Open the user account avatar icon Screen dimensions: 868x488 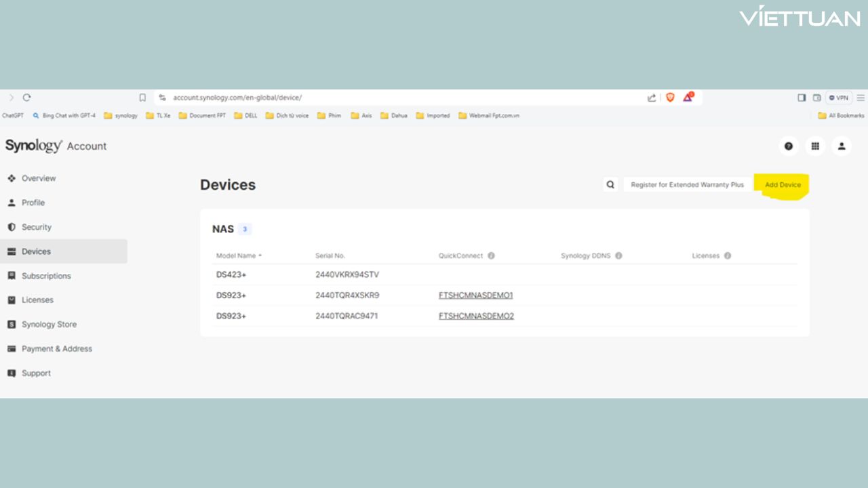(842, 146)
